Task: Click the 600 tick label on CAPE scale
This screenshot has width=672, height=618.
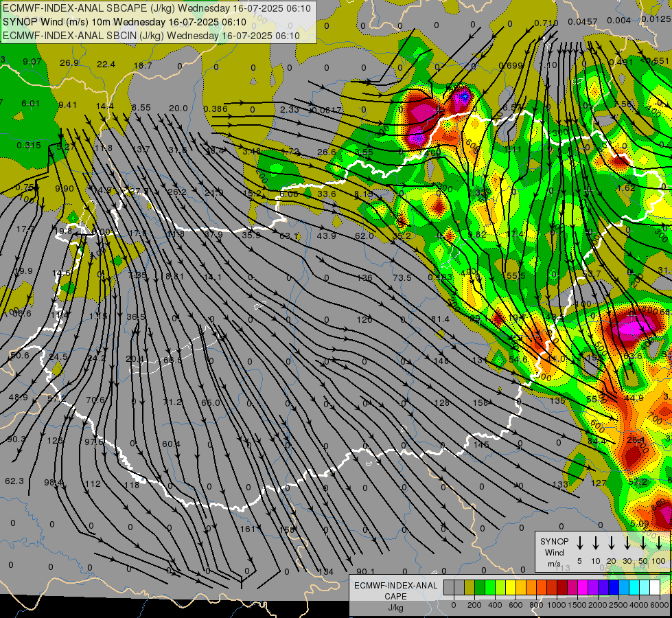Action: (515, 605)
